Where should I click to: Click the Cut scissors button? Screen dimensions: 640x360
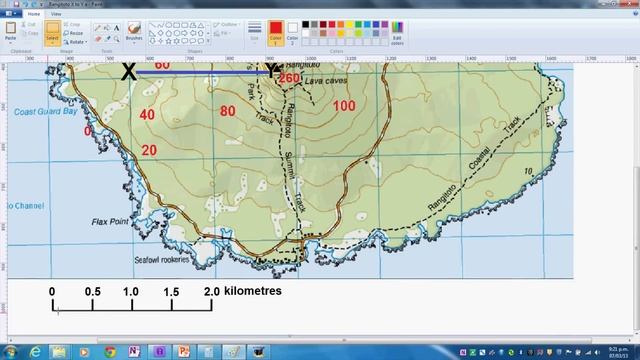[x=29, y=25]
